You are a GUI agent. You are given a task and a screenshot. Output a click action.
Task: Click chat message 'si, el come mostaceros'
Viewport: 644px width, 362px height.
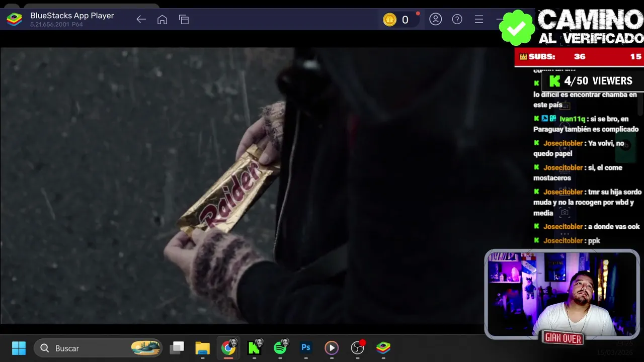pos(578,172)
